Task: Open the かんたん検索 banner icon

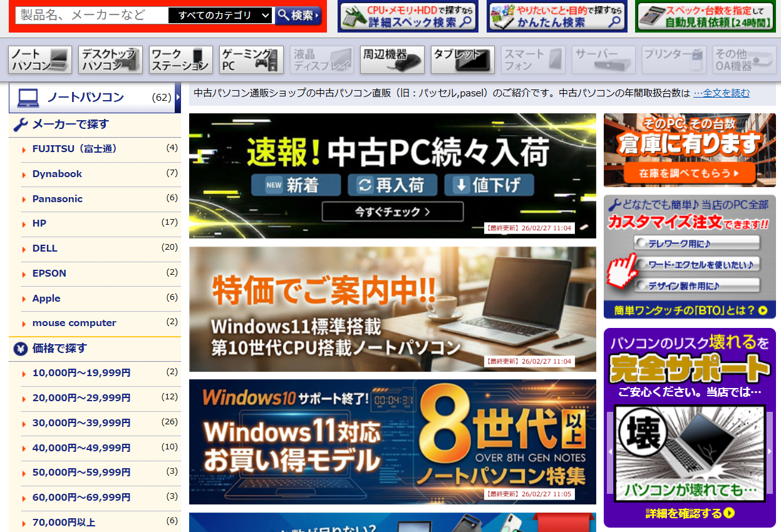Action: click(557, 16)
